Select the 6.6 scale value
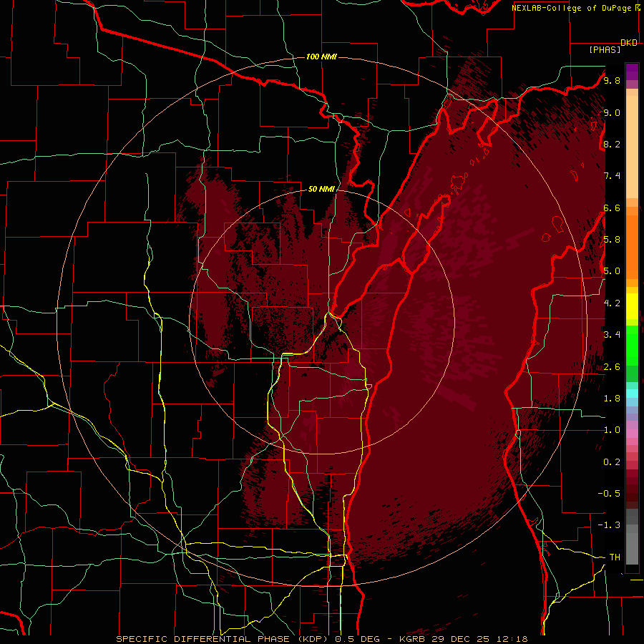 [x=612, y=208]
